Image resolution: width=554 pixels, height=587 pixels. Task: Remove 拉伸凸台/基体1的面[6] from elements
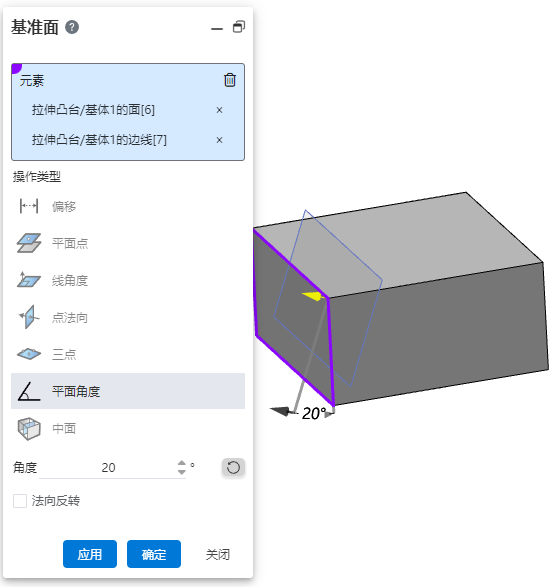pyautogui.click(x=219, y=110)
